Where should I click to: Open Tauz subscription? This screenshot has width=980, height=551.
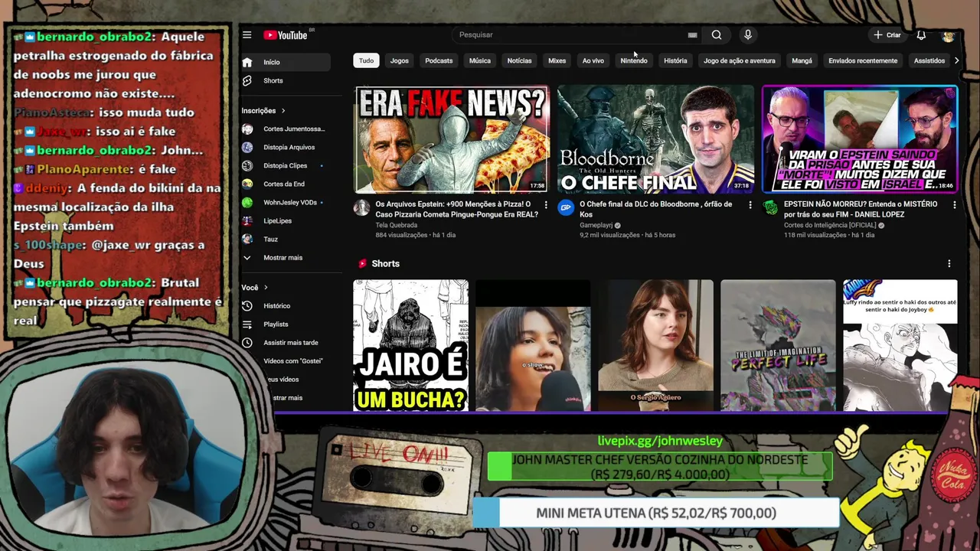[x=285, y=239]
